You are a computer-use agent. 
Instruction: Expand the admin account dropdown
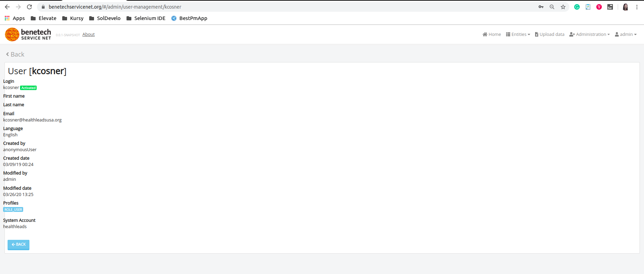pyautogui.click(x=626, y=35)
